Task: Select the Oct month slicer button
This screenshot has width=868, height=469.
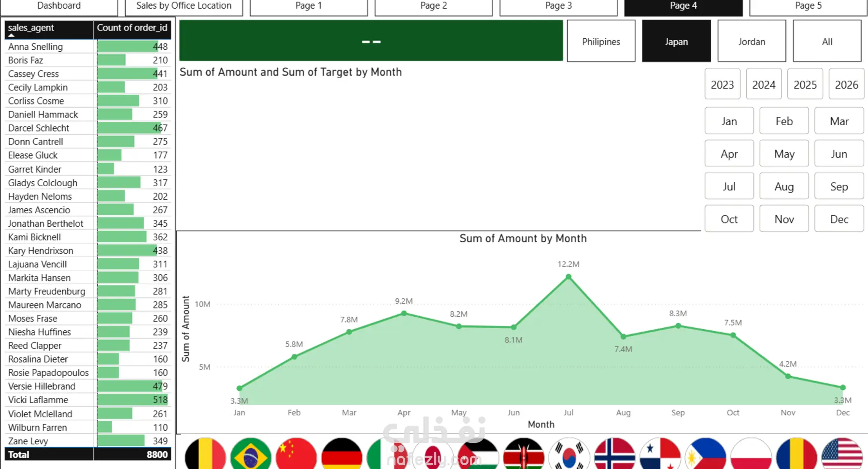Action: coord(729,219)
